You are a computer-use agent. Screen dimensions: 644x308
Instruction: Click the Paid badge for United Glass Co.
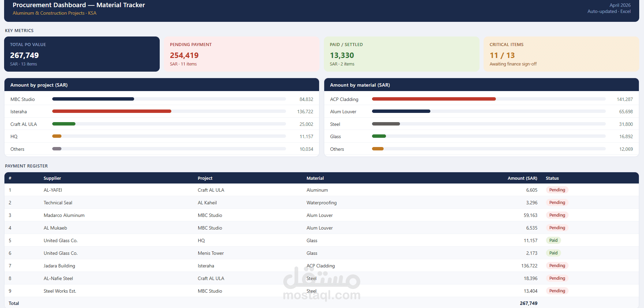point(553,240)
